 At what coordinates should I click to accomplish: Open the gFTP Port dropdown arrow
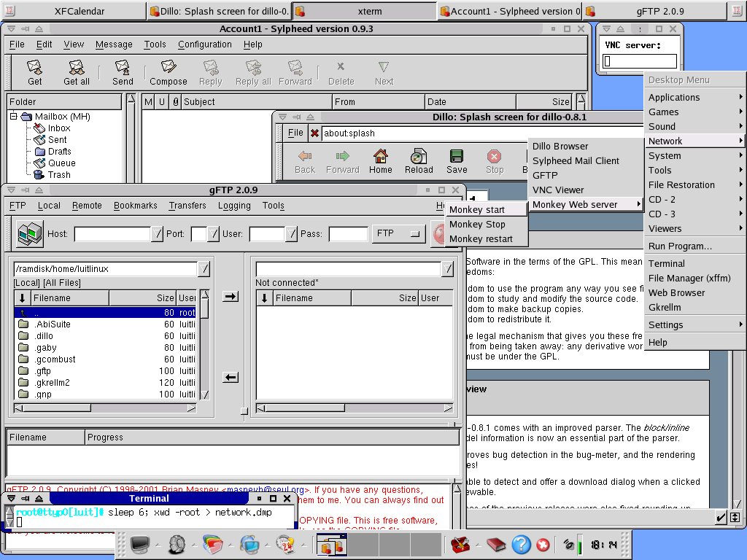(214, 234)
